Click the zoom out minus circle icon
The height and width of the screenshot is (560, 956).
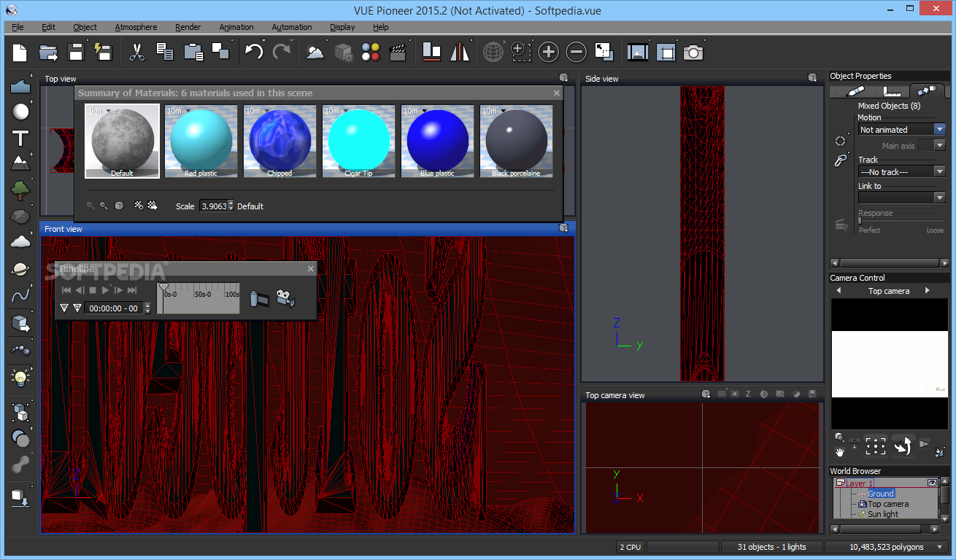[577, 52]
